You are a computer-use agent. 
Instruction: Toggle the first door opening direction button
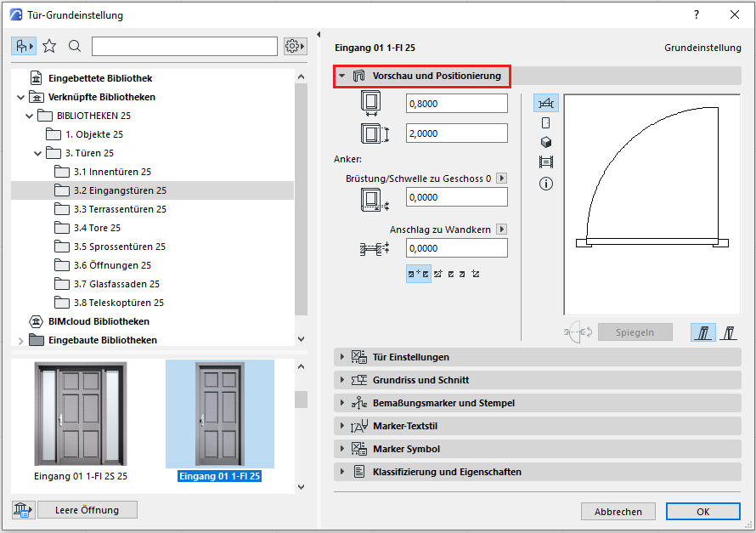702,332
